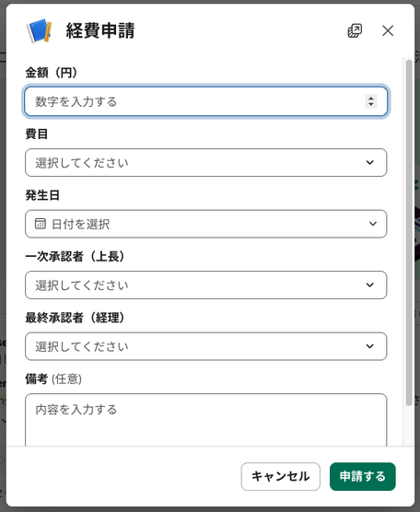The height and width of the screenshot is (512, 420).
Task: Click the chevron arrow on the 発生日 picker
Action: [x=373, y=224]
